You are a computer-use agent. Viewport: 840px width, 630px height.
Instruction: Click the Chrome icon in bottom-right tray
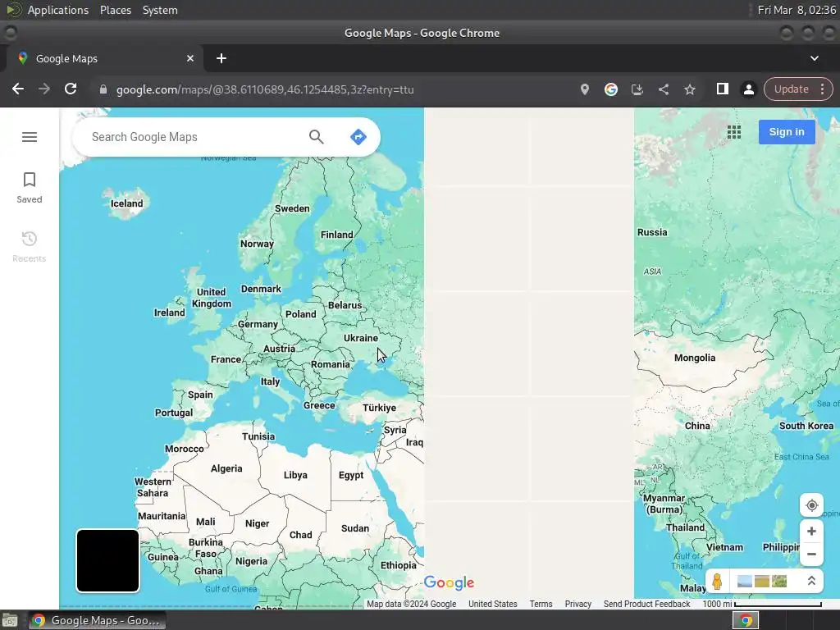pos(745,621)
